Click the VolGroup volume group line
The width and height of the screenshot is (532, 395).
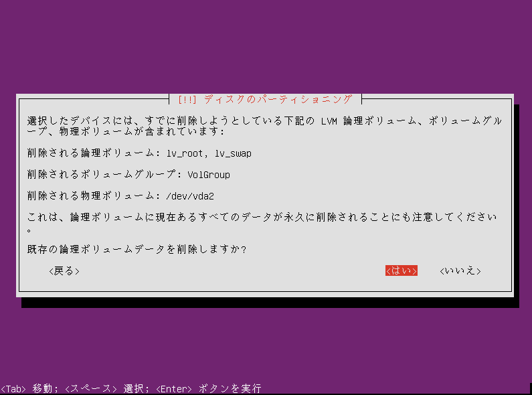[128, 175]
